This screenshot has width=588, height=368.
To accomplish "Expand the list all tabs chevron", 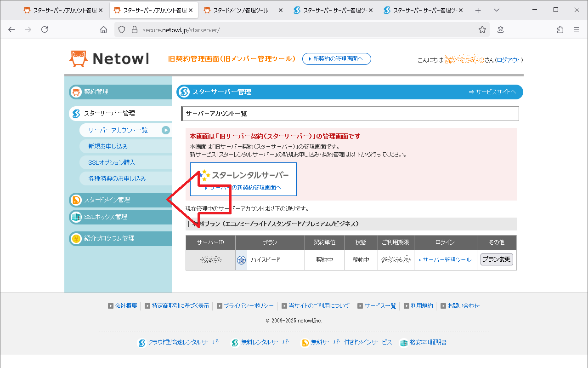I will (497, 10).
